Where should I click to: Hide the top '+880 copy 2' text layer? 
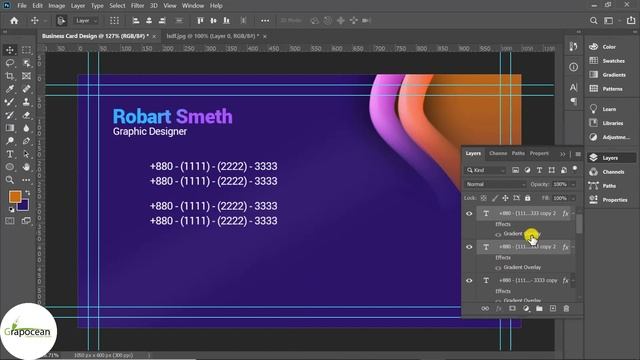[469, 213]
